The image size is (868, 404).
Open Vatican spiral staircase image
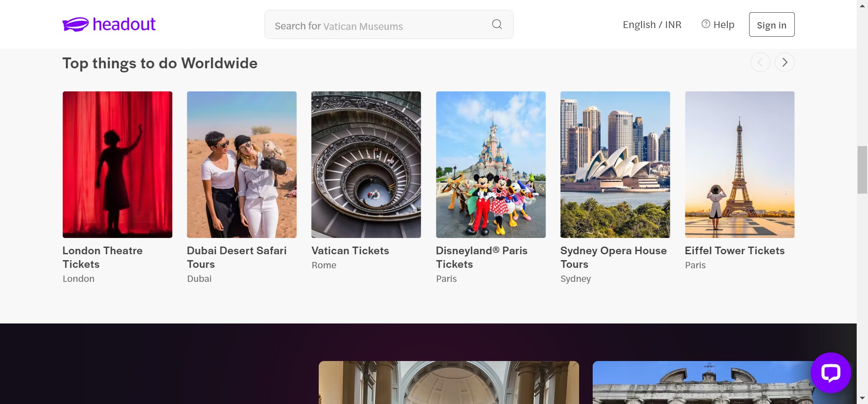[366, 165]
